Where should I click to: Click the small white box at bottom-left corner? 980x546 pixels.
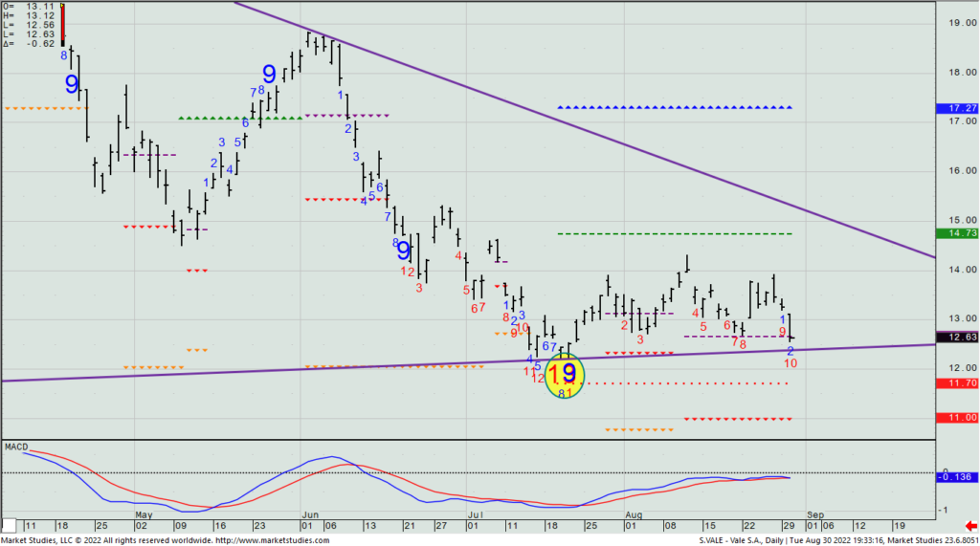click(9, 525)
